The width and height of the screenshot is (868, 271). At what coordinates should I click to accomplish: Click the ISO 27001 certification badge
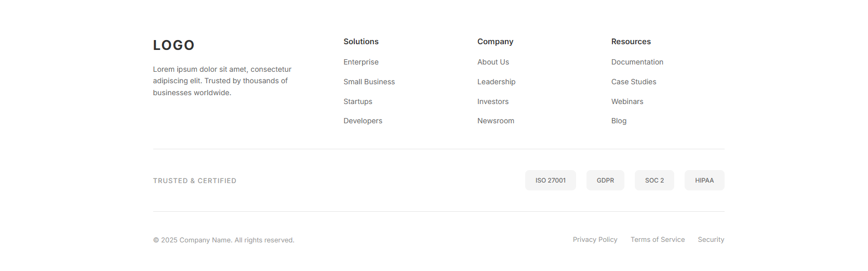coord(550,180)
